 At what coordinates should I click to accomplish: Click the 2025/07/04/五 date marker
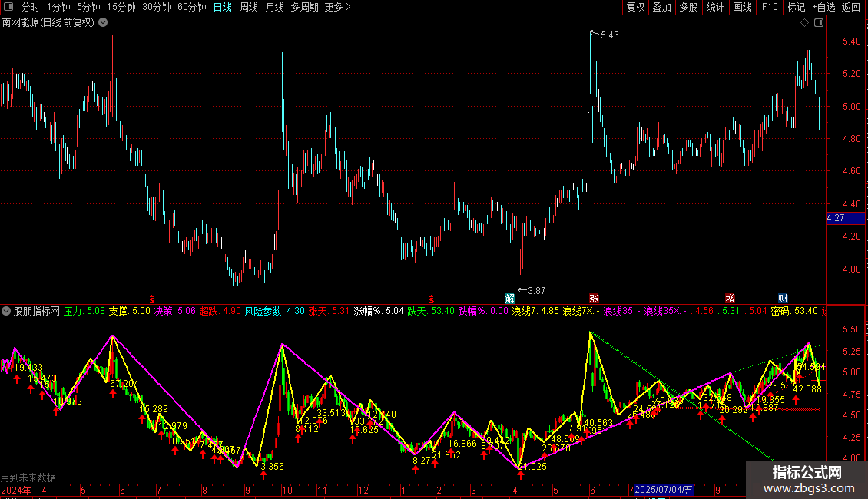click(x=664, y=490)
